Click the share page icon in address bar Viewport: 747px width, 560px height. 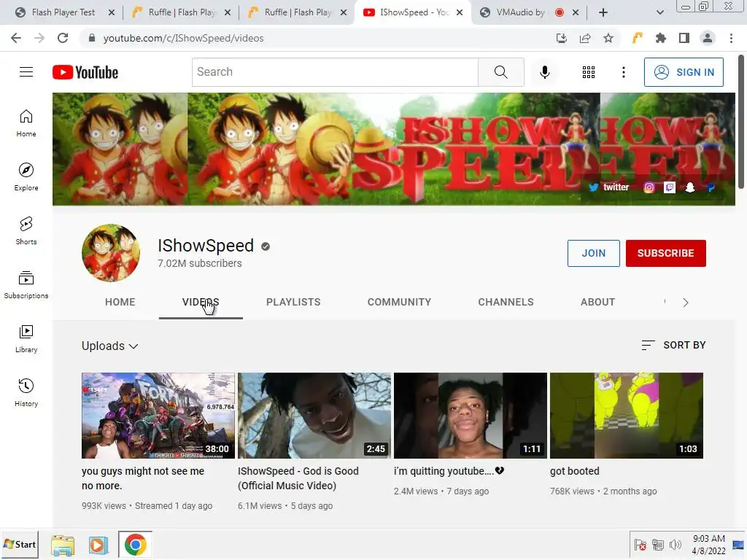click(x=585, y=38)
